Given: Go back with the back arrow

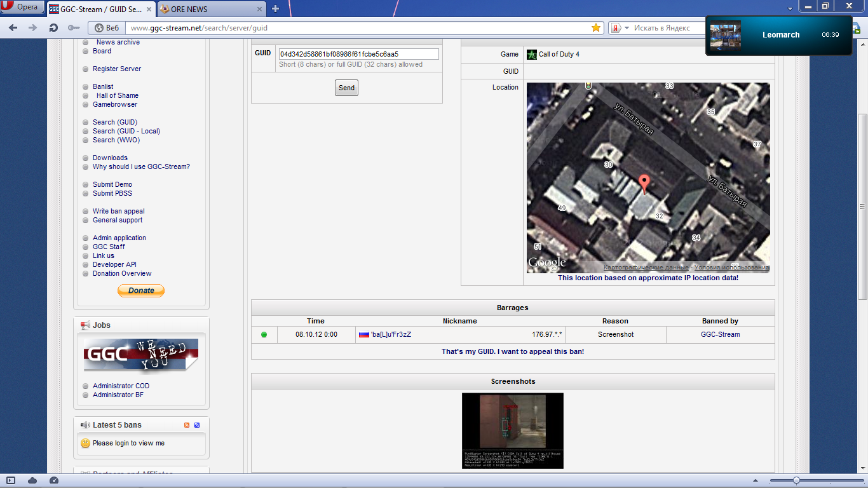Looking at the screenshot, I should click(13, 28).
